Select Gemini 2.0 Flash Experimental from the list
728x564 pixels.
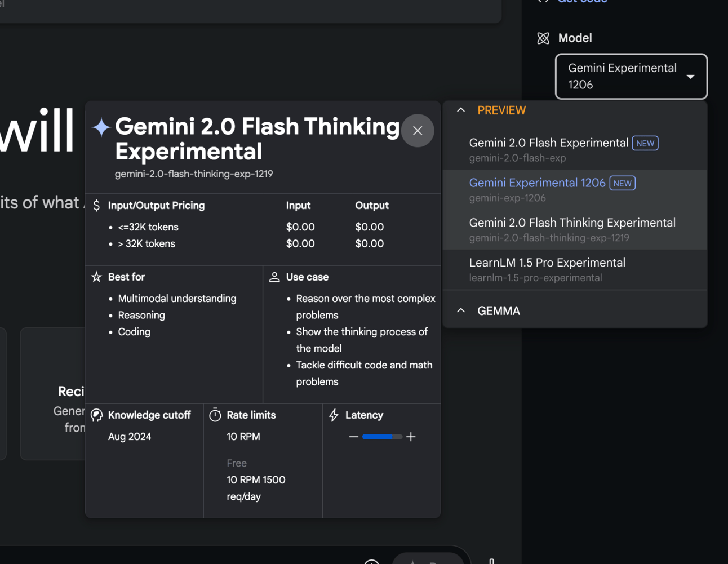tap(575, 150)
